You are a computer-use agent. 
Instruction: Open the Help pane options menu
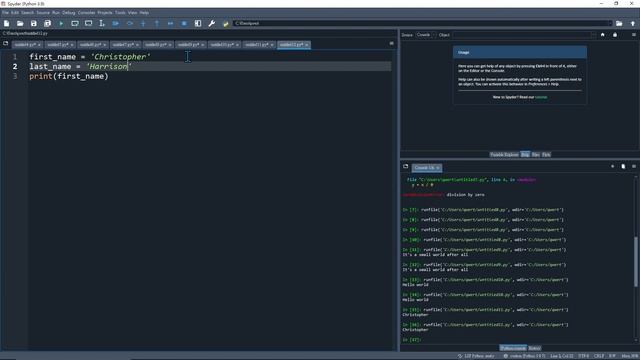(634, 35)
